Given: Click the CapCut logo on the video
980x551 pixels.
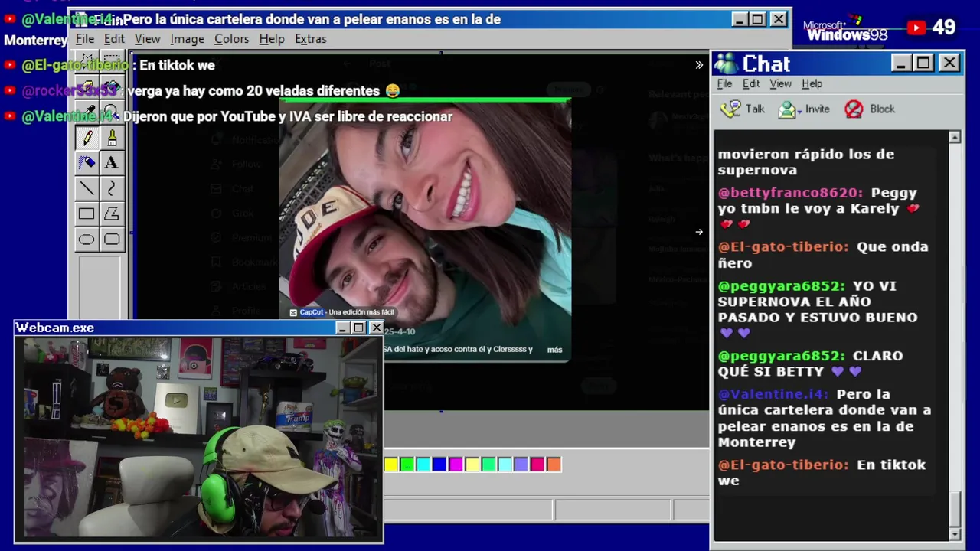Looking at the screenshot, I should [x=293, y=312].
